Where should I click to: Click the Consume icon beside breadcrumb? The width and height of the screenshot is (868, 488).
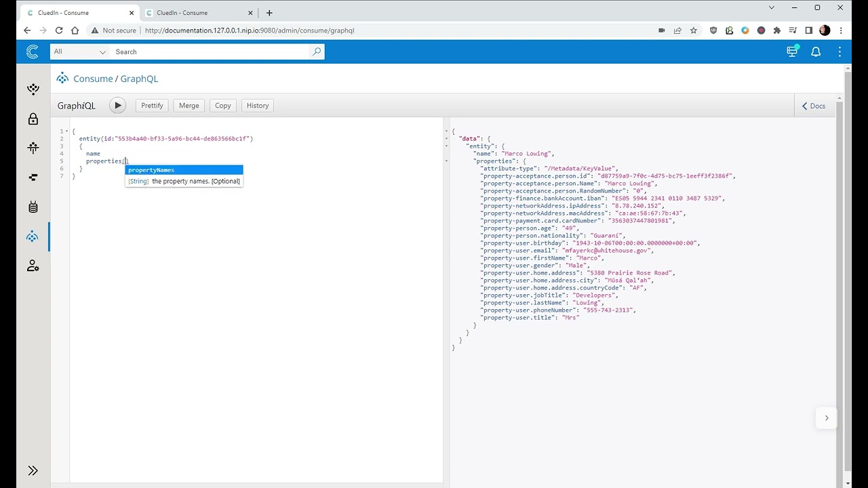(62, 78)
